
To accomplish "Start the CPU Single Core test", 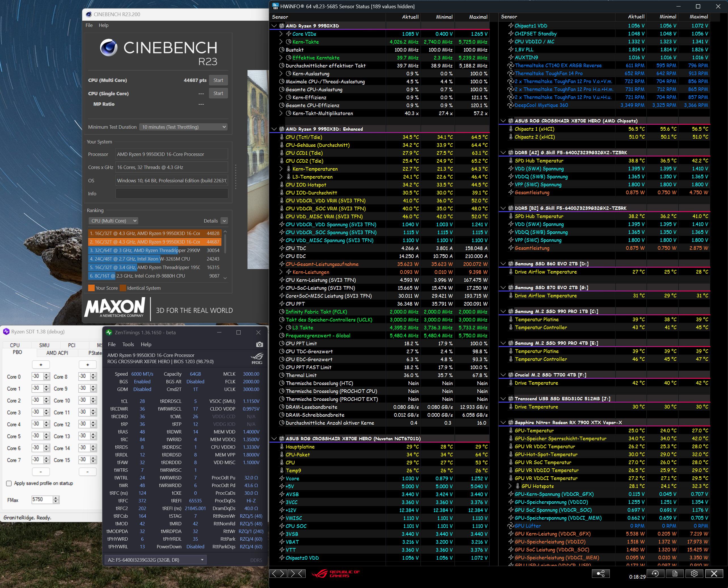I will click(x=218, y=94).
